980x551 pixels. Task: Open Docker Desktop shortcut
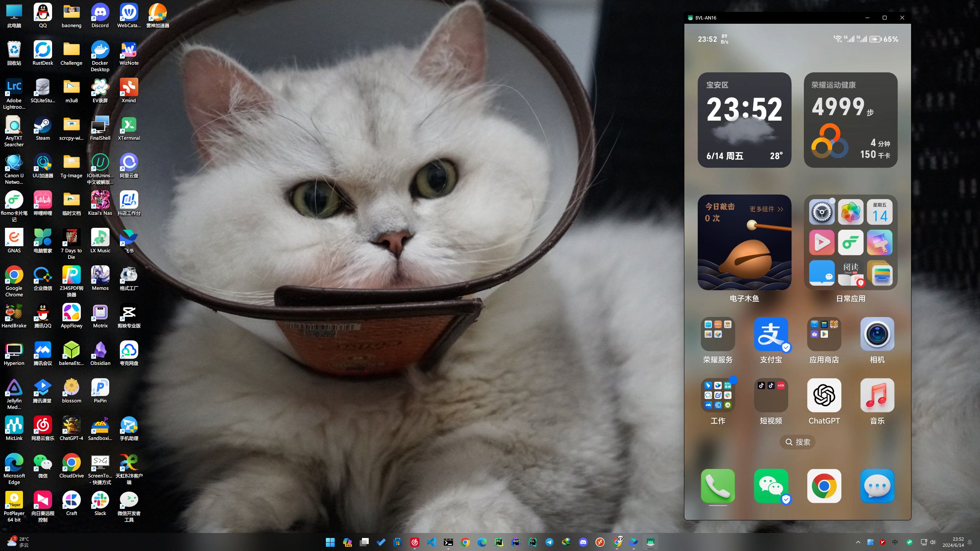(x=100, y=50)
